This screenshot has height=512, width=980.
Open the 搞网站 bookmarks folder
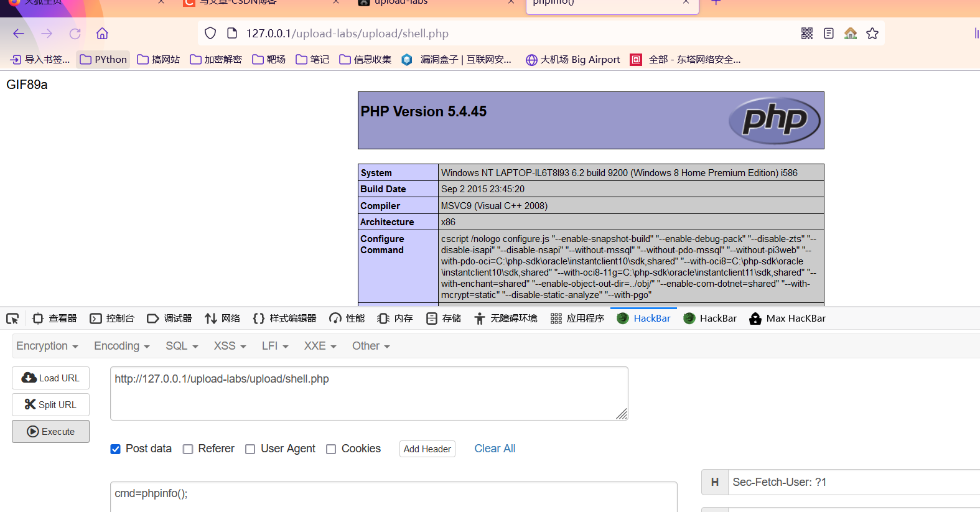click(x=159, y=60)
